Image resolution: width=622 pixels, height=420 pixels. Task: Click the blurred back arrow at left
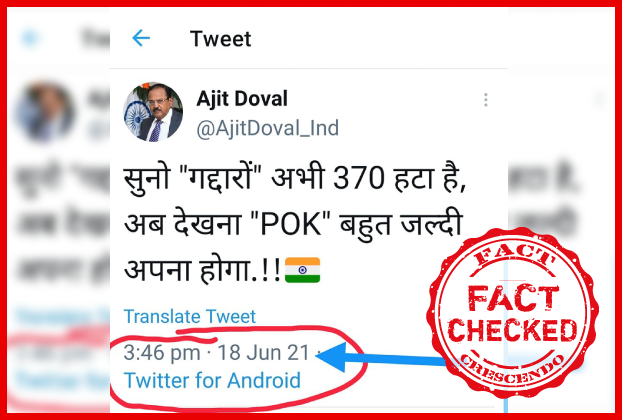tap(30, 39)
